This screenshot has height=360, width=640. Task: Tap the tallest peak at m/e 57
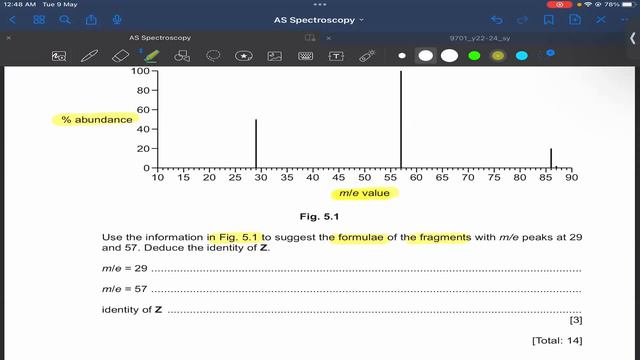coord(401,119)
